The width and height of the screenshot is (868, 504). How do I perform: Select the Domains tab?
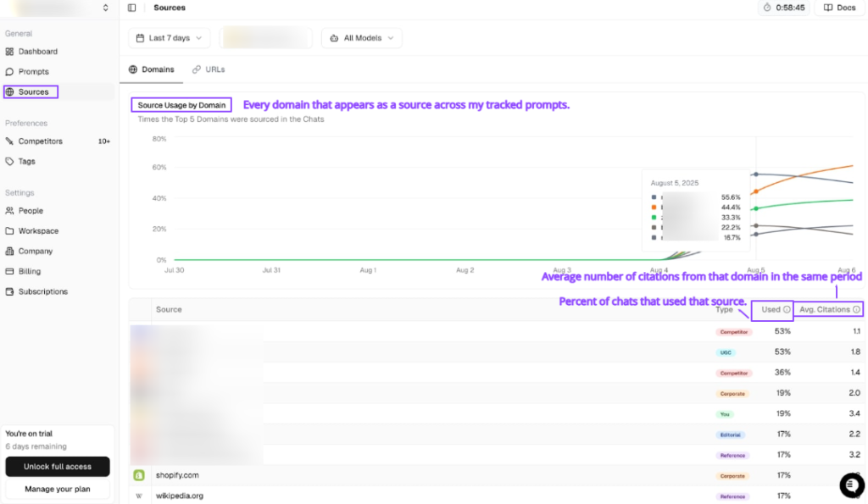point(151,69)
